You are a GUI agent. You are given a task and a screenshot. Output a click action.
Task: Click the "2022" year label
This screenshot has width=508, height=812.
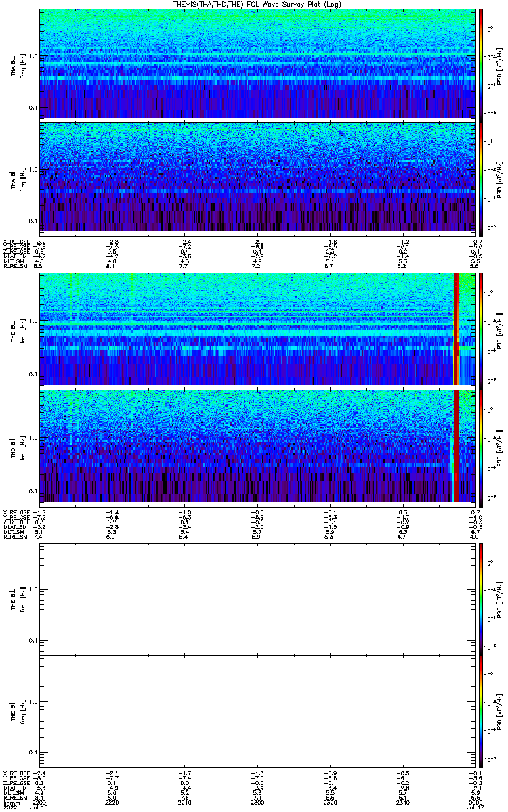(x=10, y=808)
